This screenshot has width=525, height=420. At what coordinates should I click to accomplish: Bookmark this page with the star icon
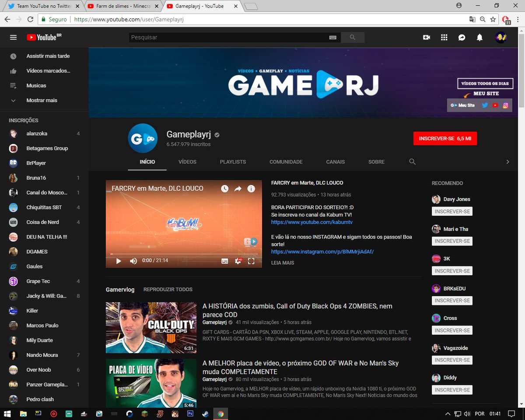(x=493, y=19)
